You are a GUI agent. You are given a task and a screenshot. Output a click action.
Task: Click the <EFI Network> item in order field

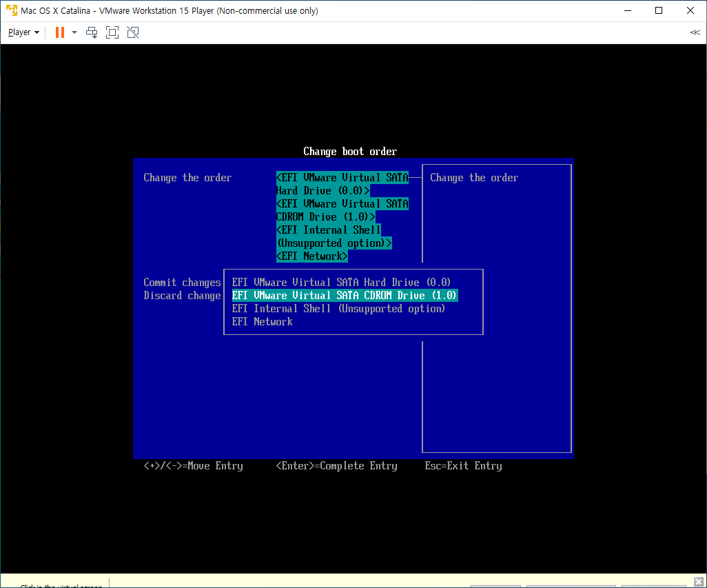coord(311,256)
